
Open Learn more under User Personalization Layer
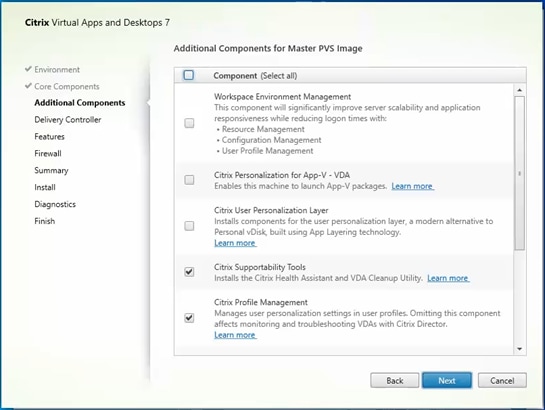(x=235, y=243)
